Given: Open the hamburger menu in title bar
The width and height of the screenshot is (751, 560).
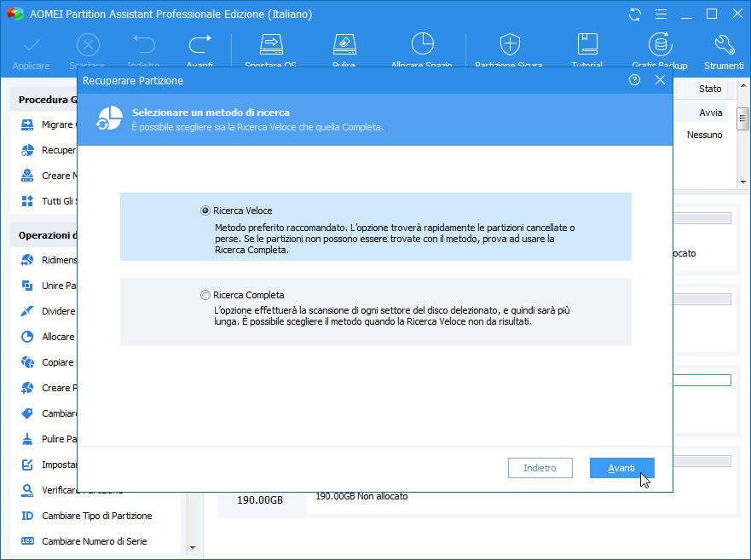Looking at the screenshot, I should [x=661, y=14].
